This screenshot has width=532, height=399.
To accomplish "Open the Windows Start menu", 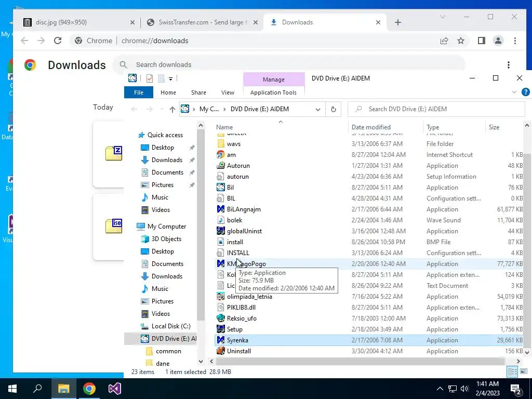I will (12, 389).
